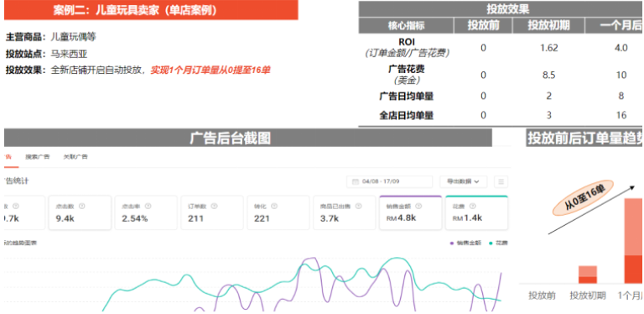Click the calendar icon in date field
This screenshot has width=644, height=314.
[x=356, y=181]
